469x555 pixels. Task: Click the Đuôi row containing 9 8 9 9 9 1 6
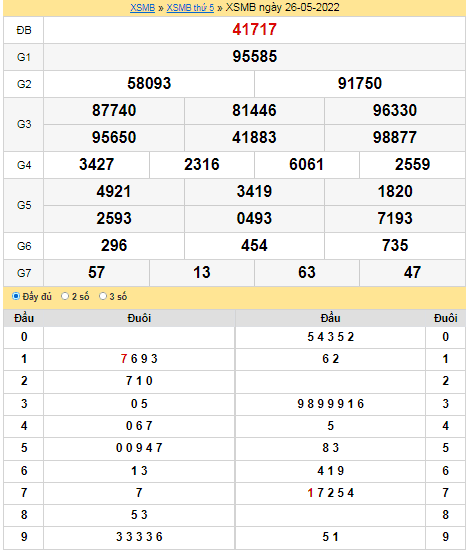click(330, 404)
